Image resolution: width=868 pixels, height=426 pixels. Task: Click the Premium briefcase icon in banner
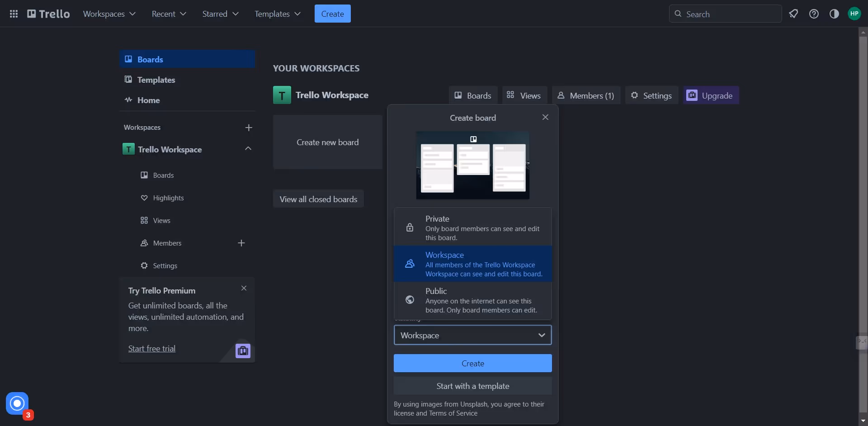243,351
